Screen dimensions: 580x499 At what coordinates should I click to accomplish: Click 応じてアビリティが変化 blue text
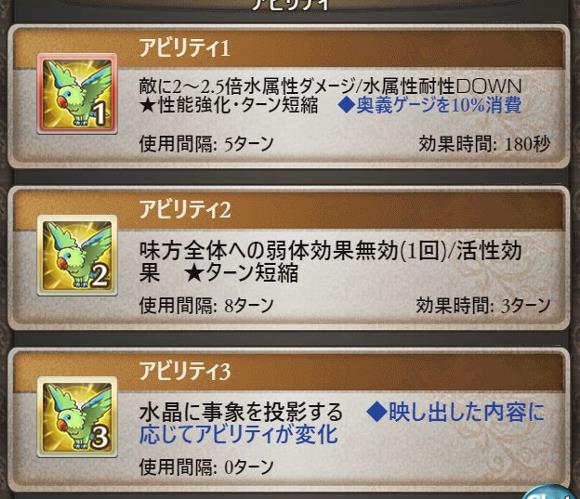click(x=239, y=434)
